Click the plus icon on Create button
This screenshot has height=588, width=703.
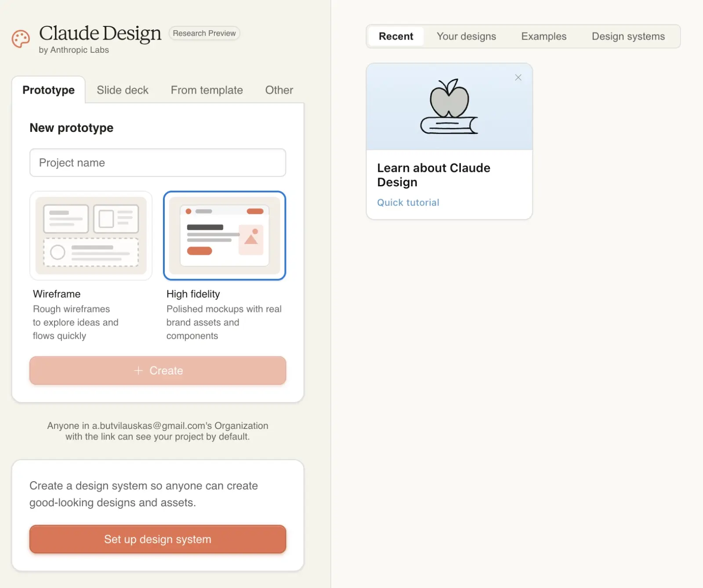click(138, 370)
